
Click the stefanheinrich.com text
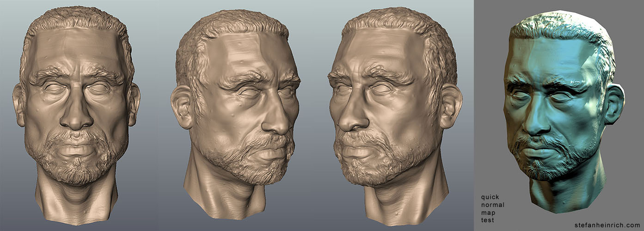607,225
